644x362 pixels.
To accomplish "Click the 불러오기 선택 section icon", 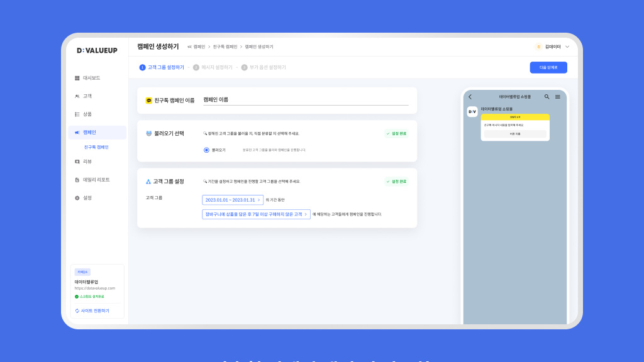I will click(148, 133).
